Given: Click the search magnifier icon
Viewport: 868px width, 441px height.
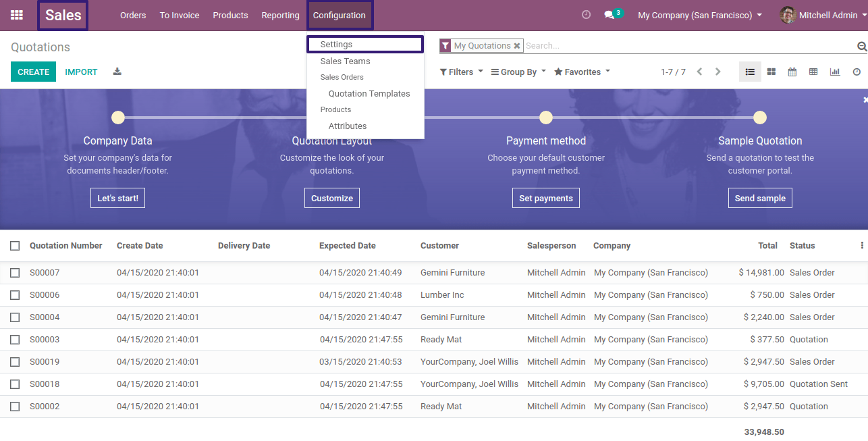Looking at the screenshot, I should pos(862,46).
